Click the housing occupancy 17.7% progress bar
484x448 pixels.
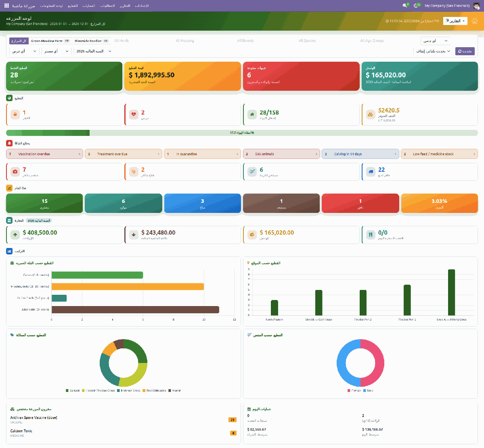click(242, 133)
